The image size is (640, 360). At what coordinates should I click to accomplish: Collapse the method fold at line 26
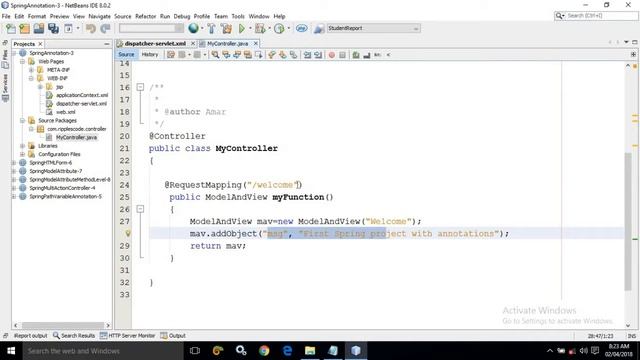click(x=140, y=209)
